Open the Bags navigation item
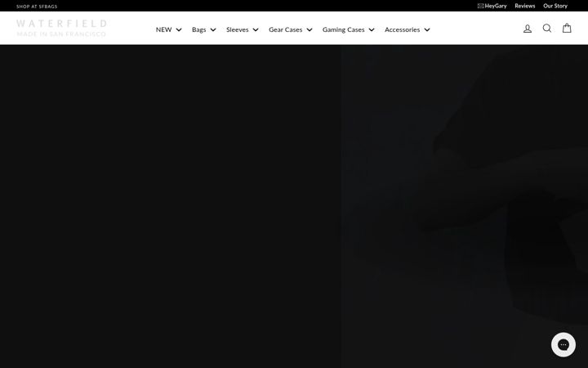 pyautogui.click(x=198, y=29)
